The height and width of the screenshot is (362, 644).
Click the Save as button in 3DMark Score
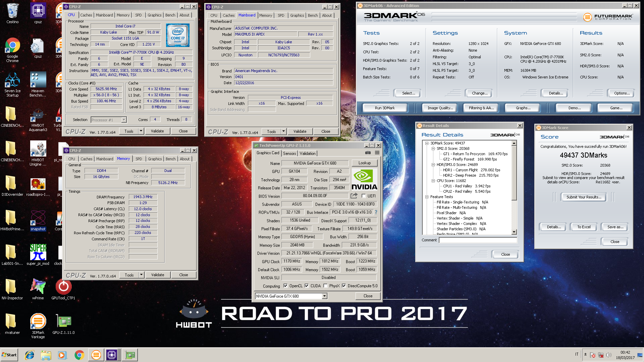pyautogui.click(x=615, y=227)
